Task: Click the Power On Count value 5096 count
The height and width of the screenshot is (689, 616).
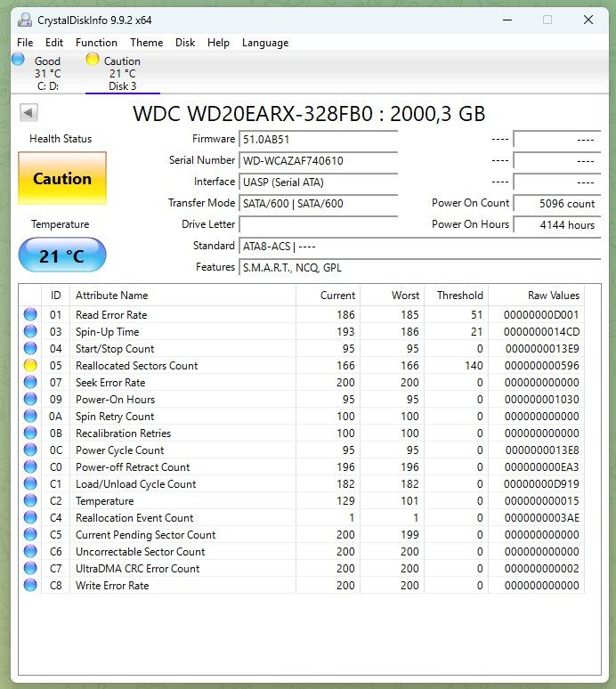Action: point(556,204)
